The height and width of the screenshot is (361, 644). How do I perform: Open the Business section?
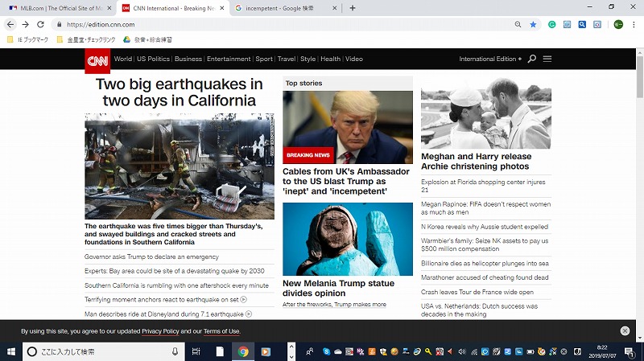pyautogui.click(x=188, y=59)
